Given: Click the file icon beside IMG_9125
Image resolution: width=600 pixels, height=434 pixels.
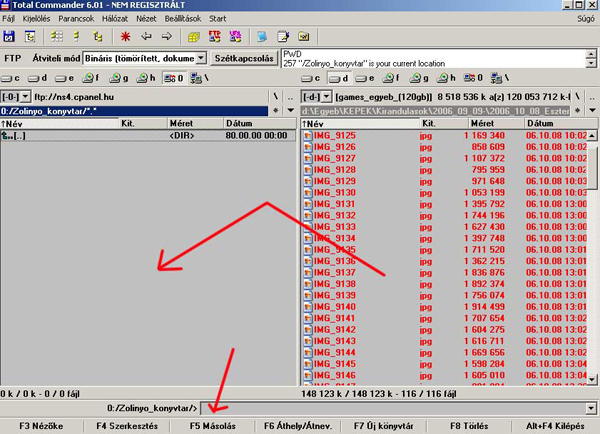Looking at the screenshot, I should click(x=307, y=136).
